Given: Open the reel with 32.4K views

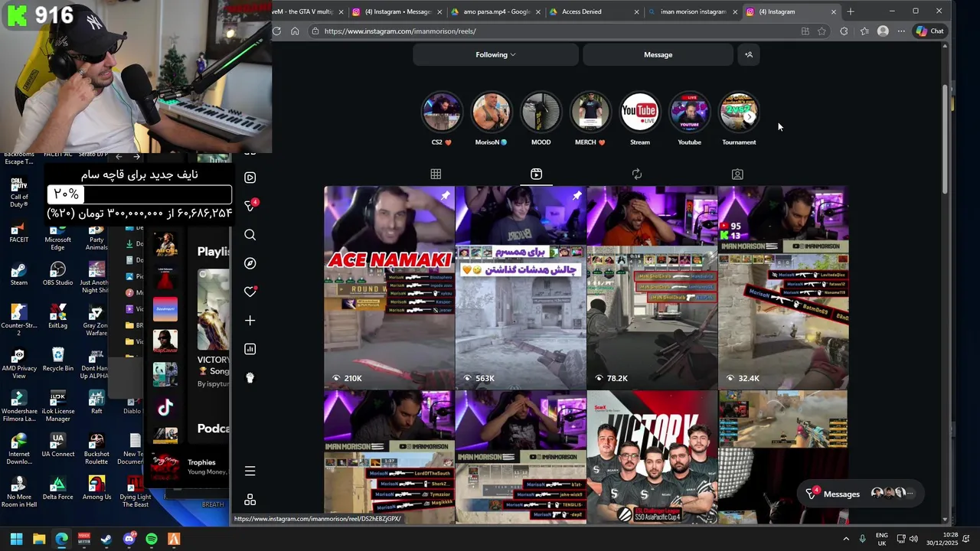Looking at the screenshot, I should coord(783,288).
